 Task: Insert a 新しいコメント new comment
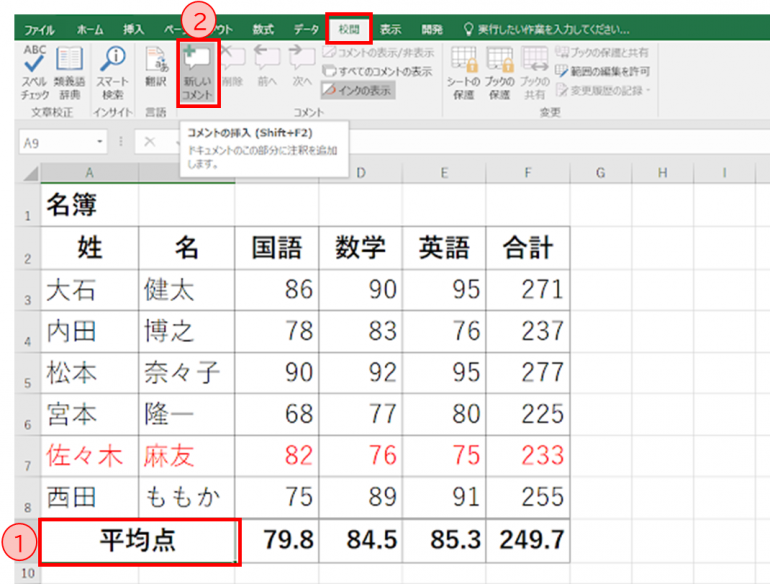197,72
